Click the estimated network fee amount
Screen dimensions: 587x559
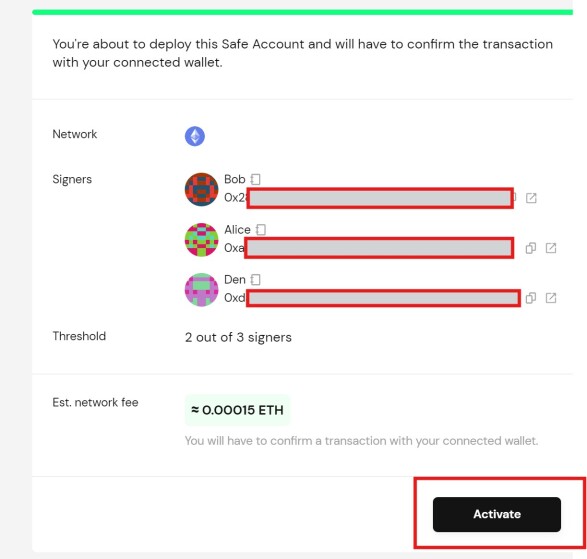pos(237,410)
